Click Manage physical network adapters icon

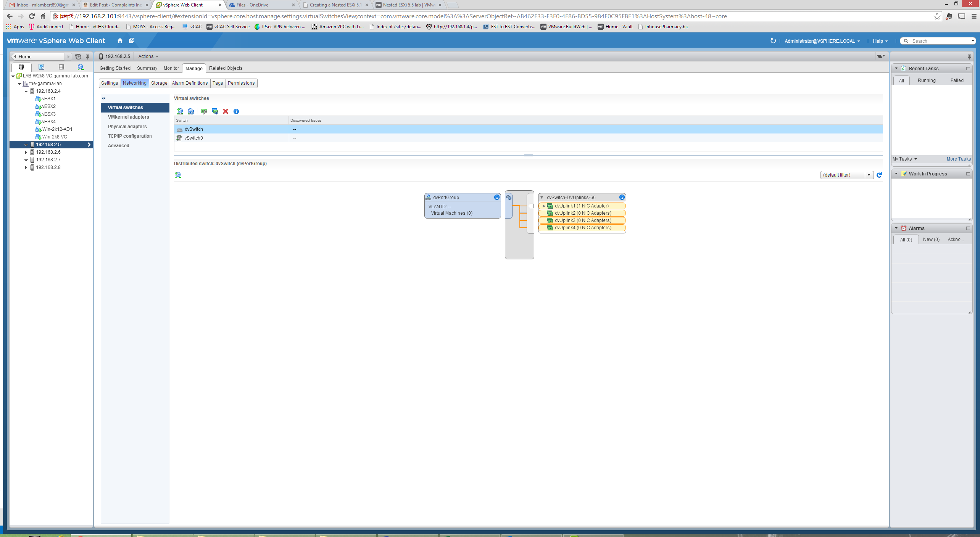coord(204,111)
